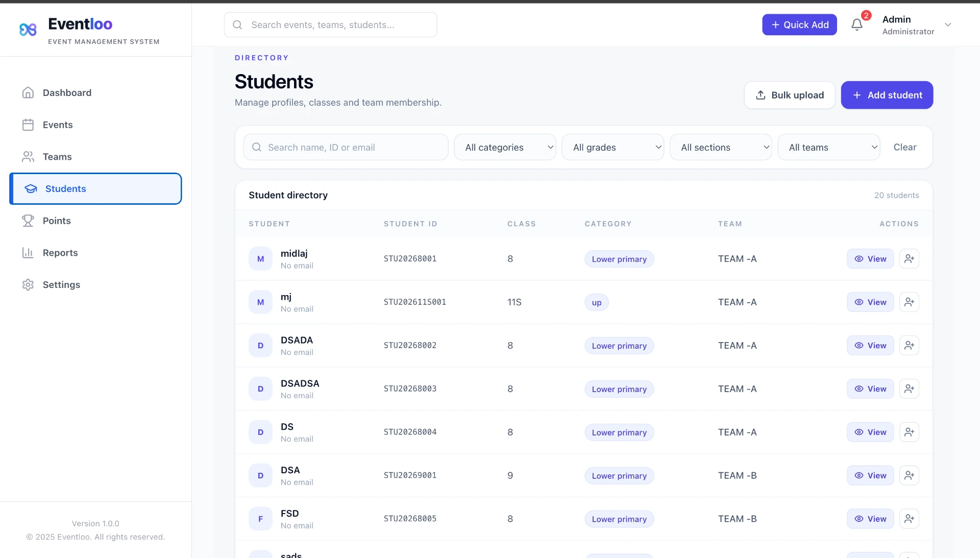The image size is (980, 558).
Task: Select Students in the sidebar
Action: tap(95, 189)
